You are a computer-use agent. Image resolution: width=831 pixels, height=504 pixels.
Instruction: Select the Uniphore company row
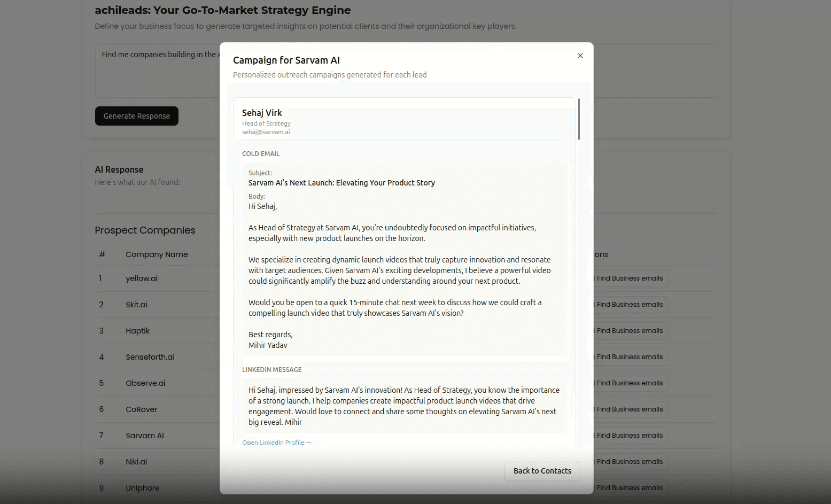pyautogui.click(x=142, y=487)
